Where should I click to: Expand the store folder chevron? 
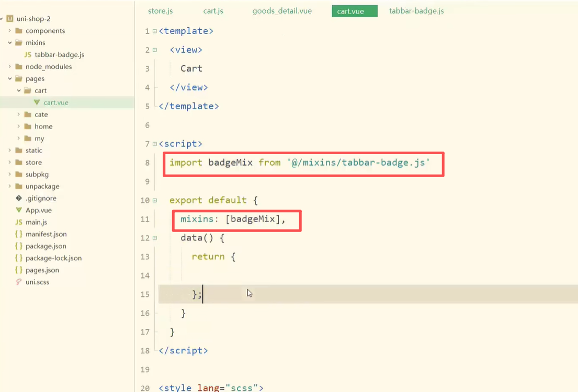pyautogui.click(x=10, y=163)
